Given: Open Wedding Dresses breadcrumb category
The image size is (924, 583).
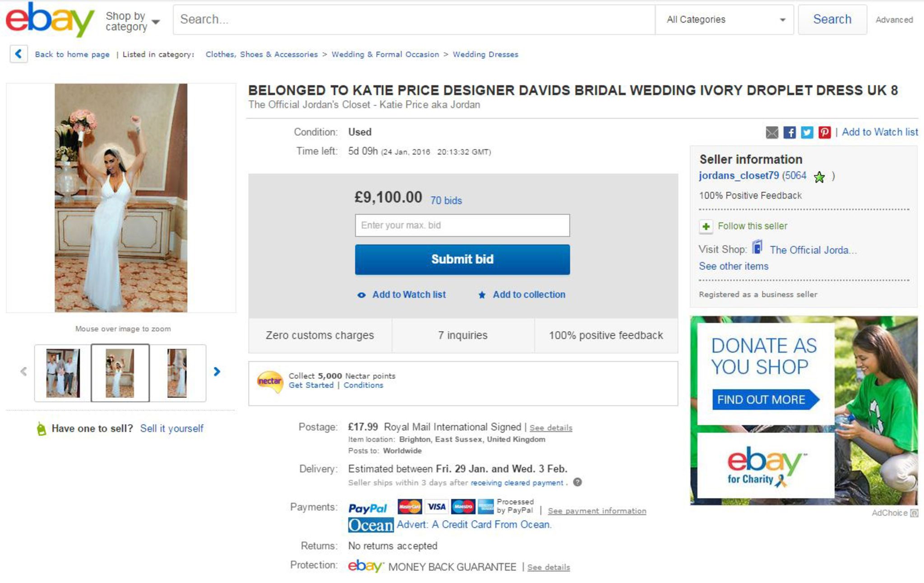Looking at the screenshot, I should tap(485, 55).
